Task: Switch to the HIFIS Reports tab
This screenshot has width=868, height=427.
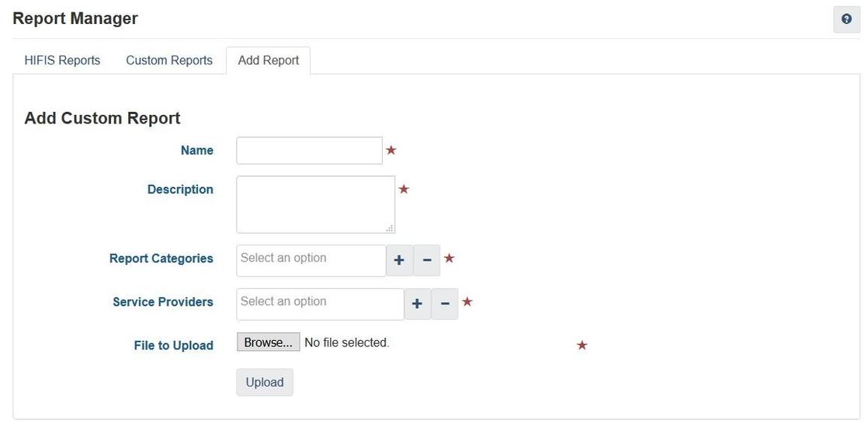Action: [62, 61]
